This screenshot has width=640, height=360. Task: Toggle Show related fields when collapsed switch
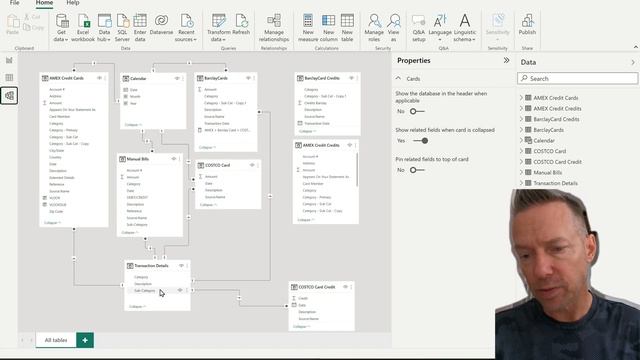tap(420, 141)
